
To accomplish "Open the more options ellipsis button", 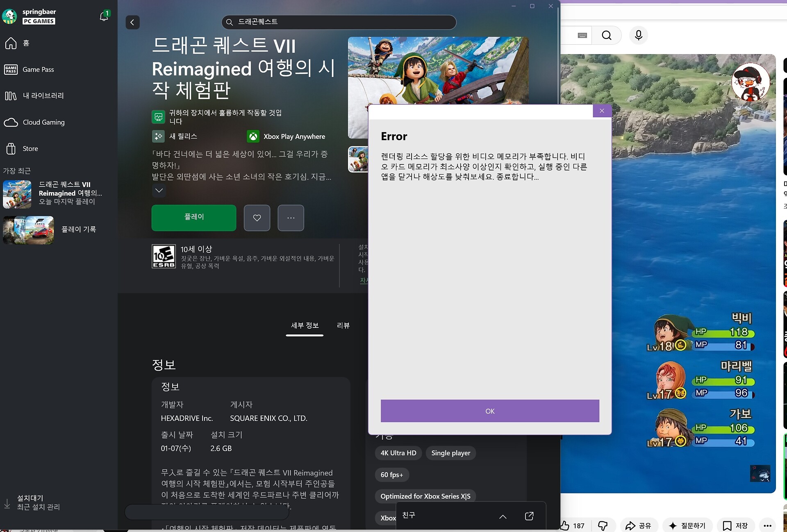I will [291, 218].
